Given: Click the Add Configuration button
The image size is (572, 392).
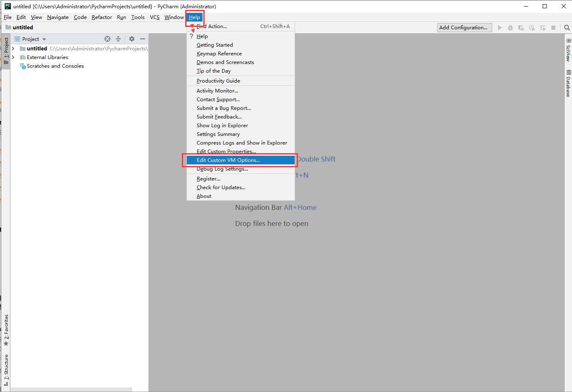Looking at the screenshot, I should pyautogui.click(x=465, y=28).
